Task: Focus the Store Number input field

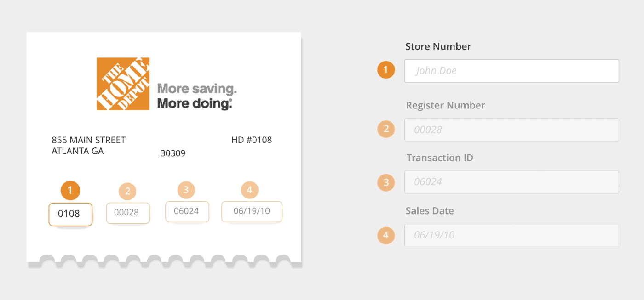Action: pyautogui.click(x=512, y=71)
